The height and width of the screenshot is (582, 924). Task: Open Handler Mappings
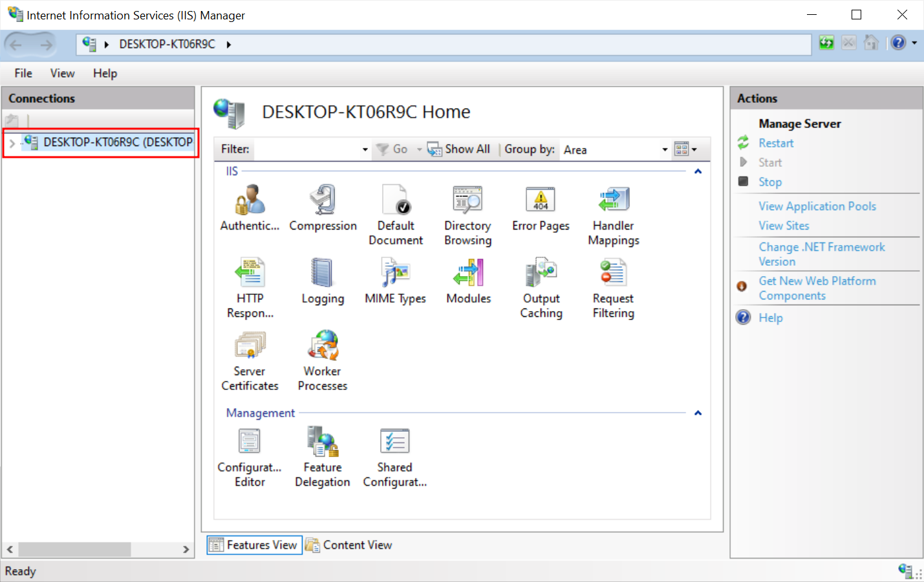point(614,215)
